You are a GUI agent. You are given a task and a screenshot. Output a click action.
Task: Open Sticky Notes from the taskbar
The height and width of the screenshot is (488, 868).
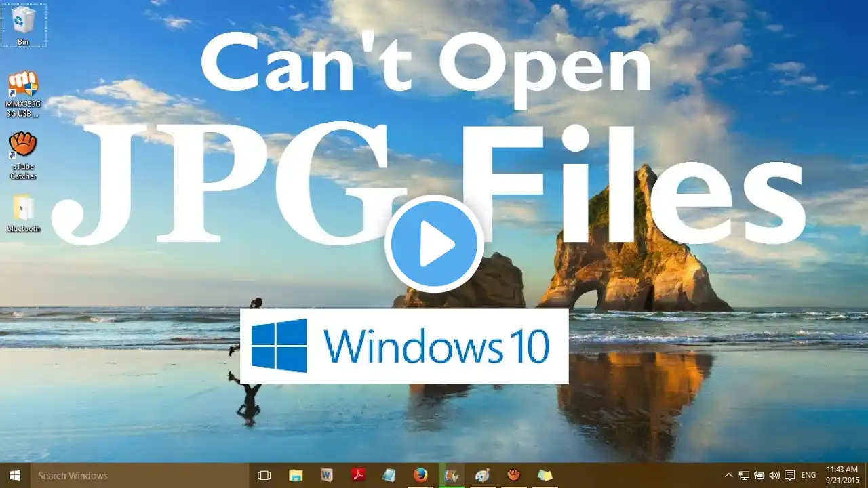pos(545,475)
